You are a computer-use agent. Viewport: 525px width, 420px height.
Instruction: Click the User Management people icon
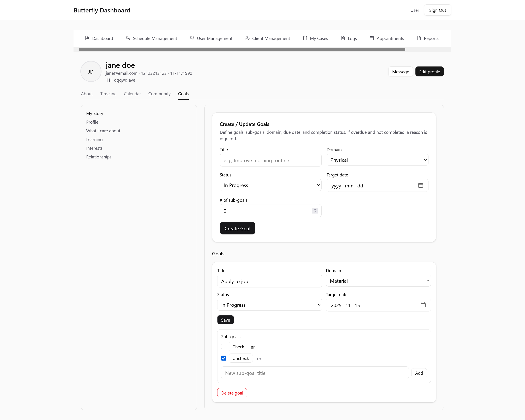point(192,38)
